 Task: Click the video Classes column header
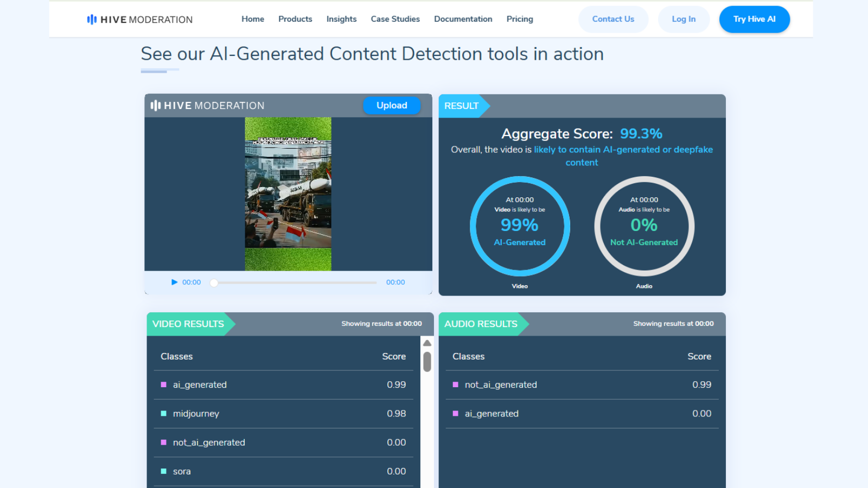click(x=176, y=356)
